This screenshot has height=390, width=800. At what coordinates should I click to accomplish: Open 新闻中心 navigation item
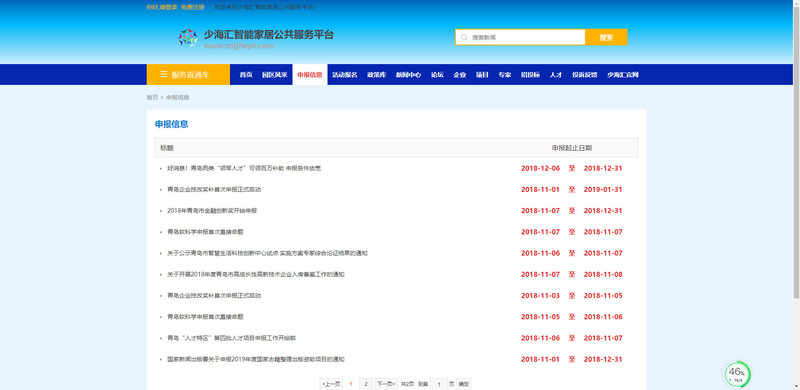click(x=408, y=75)
